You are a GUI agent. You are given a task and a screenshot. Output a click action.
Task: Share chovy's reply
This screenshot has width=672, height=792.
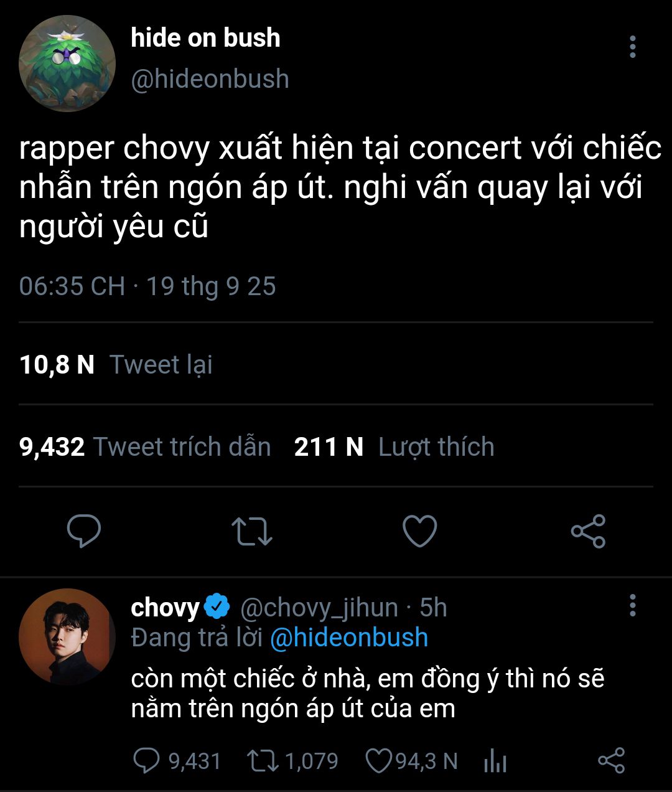[611, 761]
